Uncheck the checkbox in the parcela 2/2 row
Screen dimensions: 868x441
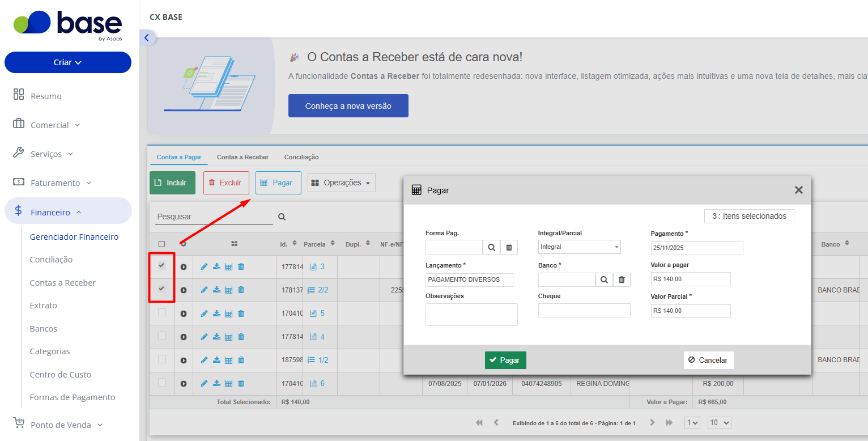coord(161,289)
